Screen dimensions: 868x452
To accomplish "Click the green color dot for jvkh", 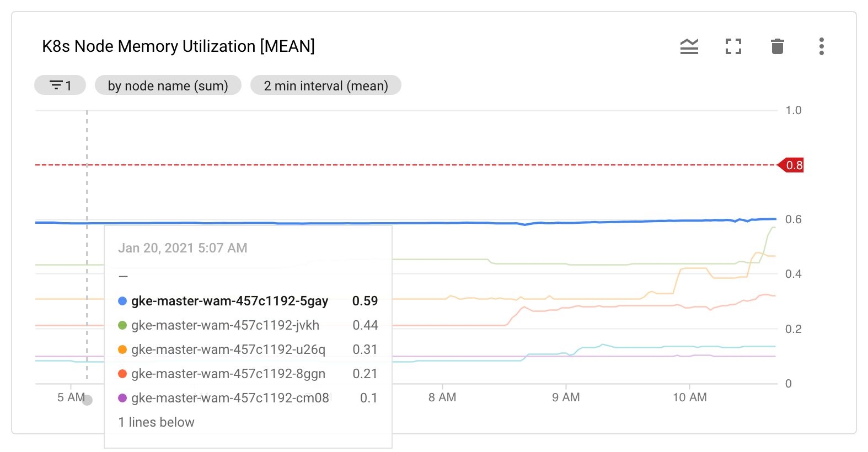I will pos(122,325).
